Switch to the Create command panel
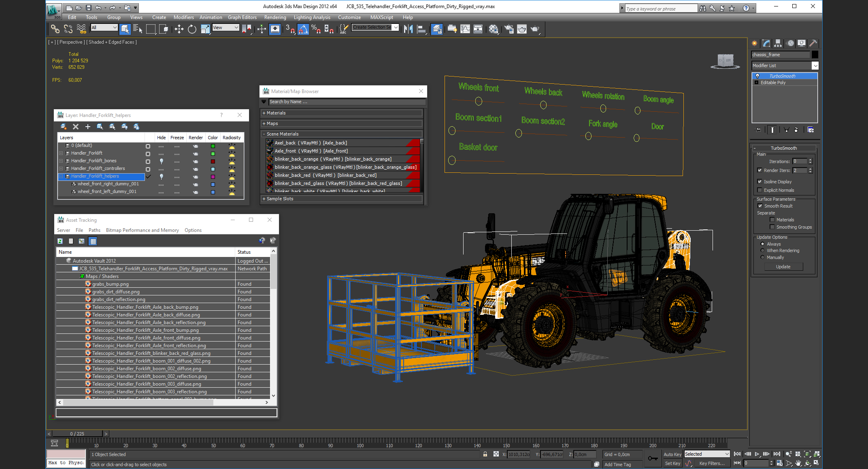This screenshot has height=469, width=868. 755,43
